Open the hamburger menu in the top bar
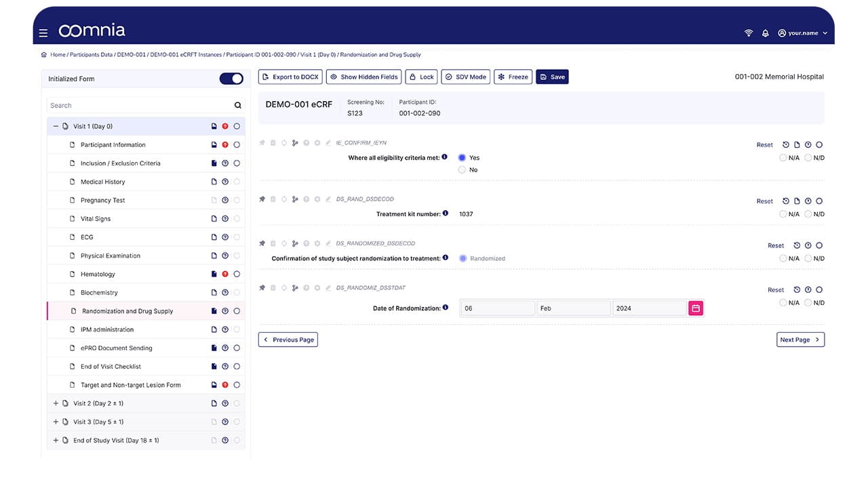 point(43,32)
